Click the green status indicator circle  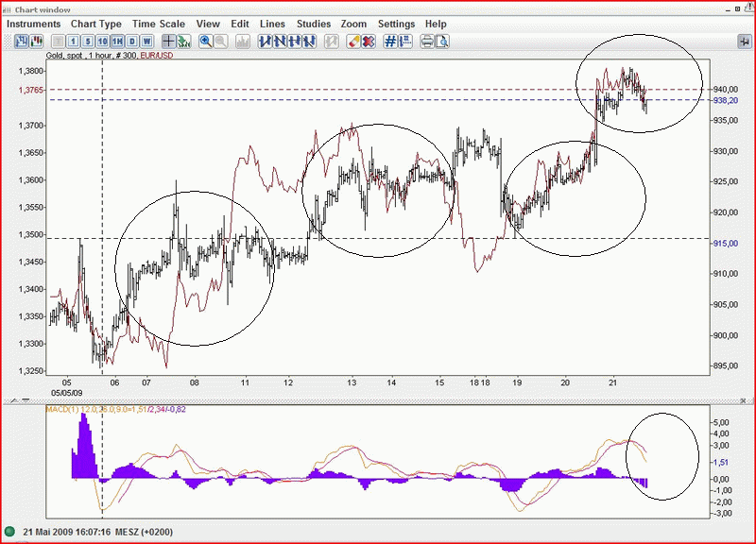click(x=9, y=532)
